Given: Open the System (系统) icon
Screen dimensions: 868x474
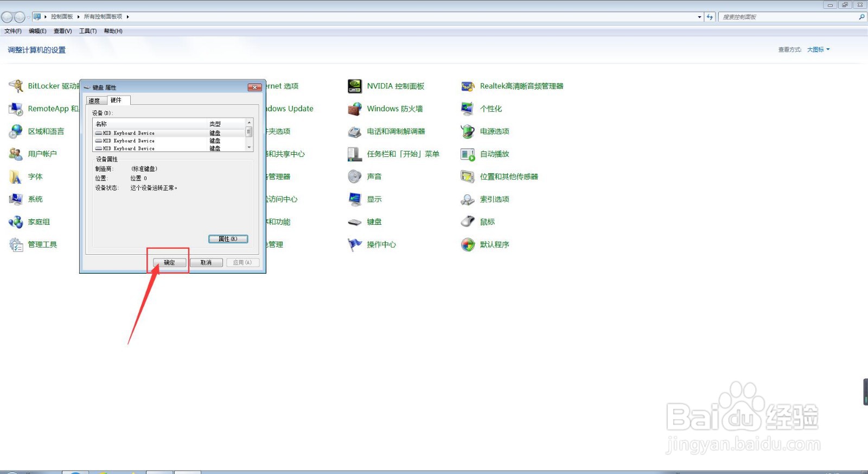Looking at the screenshot, I should [x=16, y=199].
